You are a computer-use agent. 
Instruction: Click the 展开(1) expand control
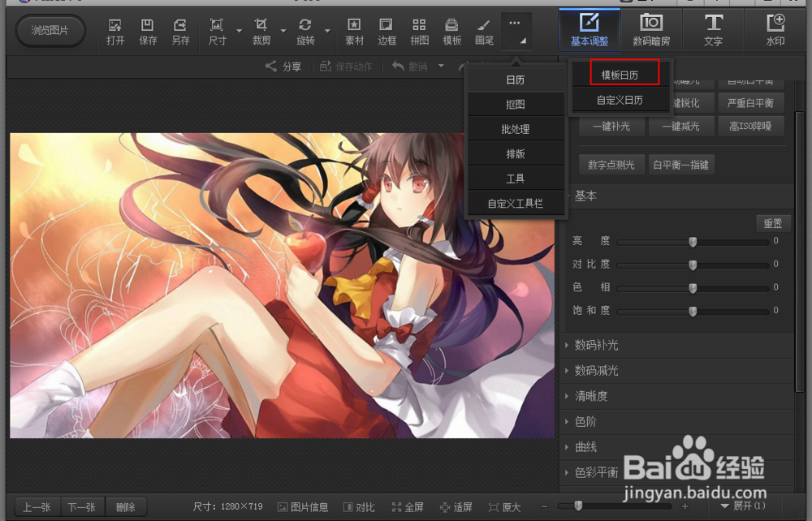743,506
